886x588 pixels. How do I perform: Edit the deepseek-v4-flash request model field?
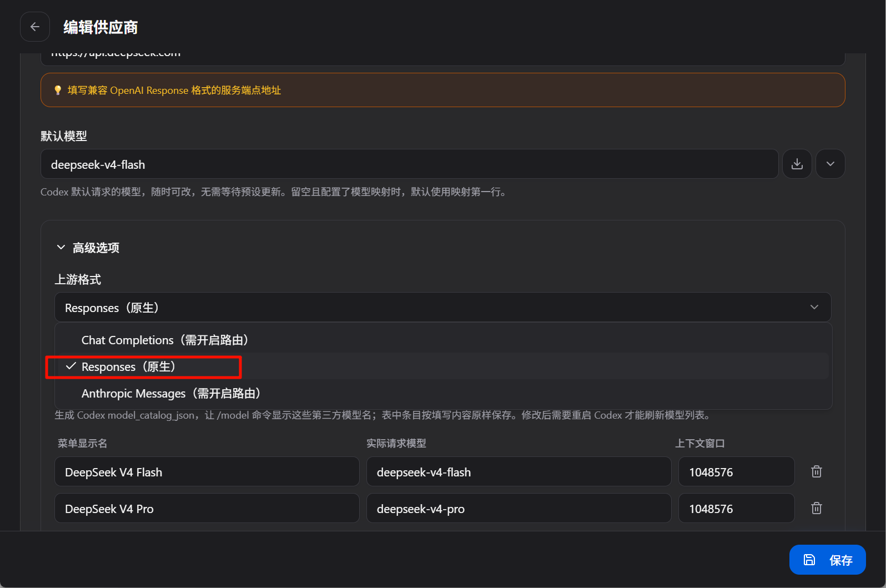click(x=519, y=471)
